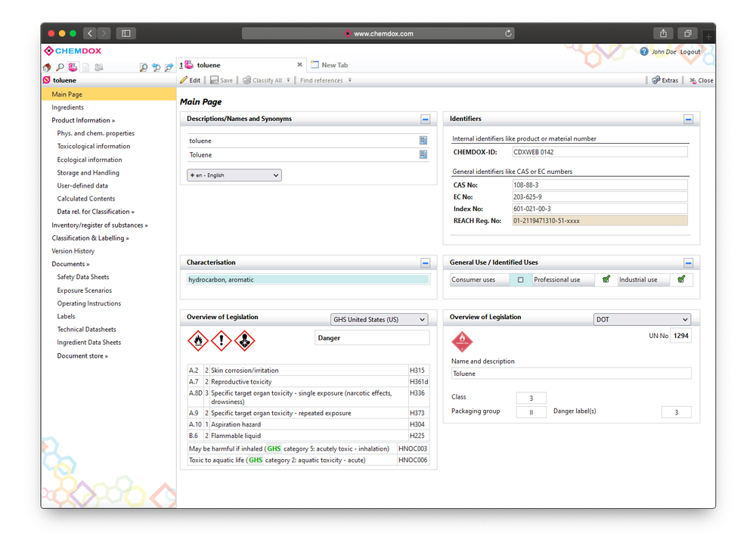Click the Extras icon in the toolbar
This screenshot has height=540, width=756.
click(655, 80)
